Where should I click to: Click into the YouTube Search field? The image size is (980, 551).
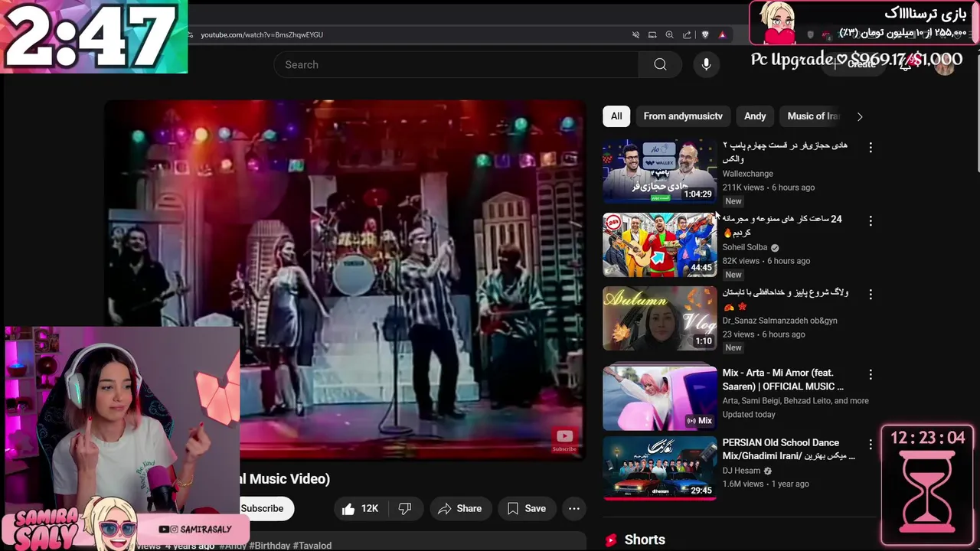456,65
